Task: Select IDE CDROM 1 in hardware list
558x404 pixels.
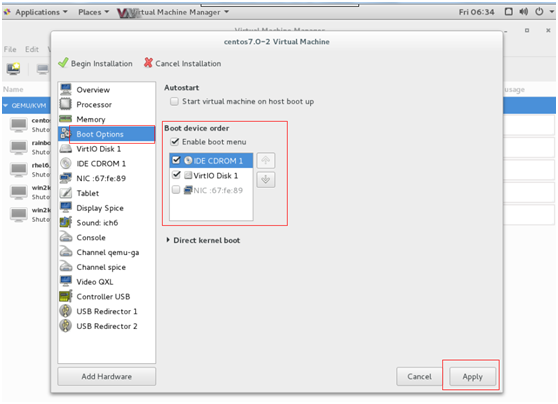Action: [107, 163]
